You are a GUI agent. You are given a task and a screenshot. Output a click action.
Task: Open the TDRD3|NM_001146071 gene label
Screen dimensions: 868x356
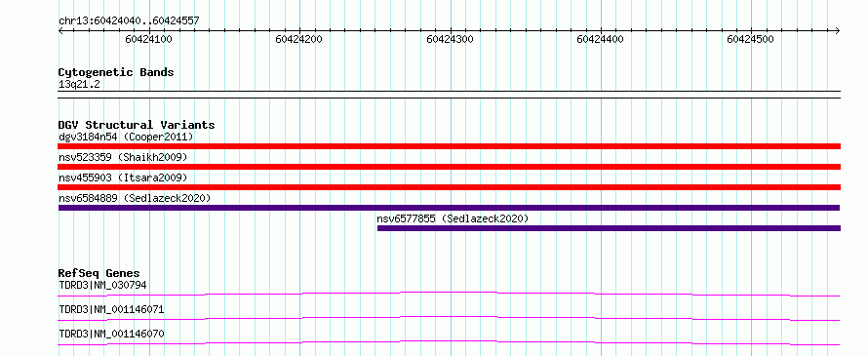(x=111, y=309)
